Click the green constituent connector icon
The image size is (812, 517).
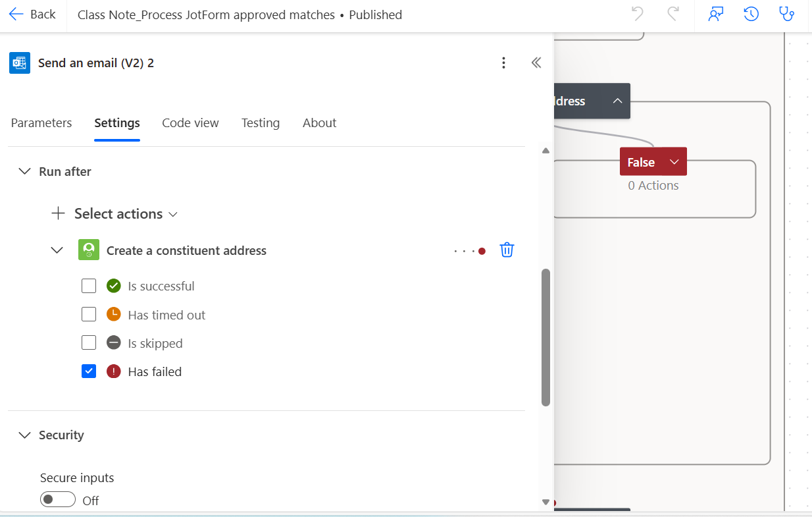(89, 250)
